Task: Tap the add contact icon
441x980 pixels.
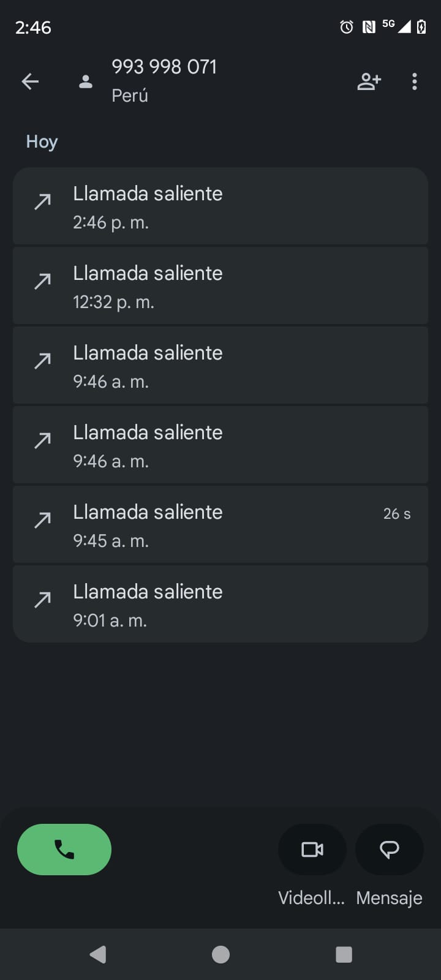Action: pos(369,81)
